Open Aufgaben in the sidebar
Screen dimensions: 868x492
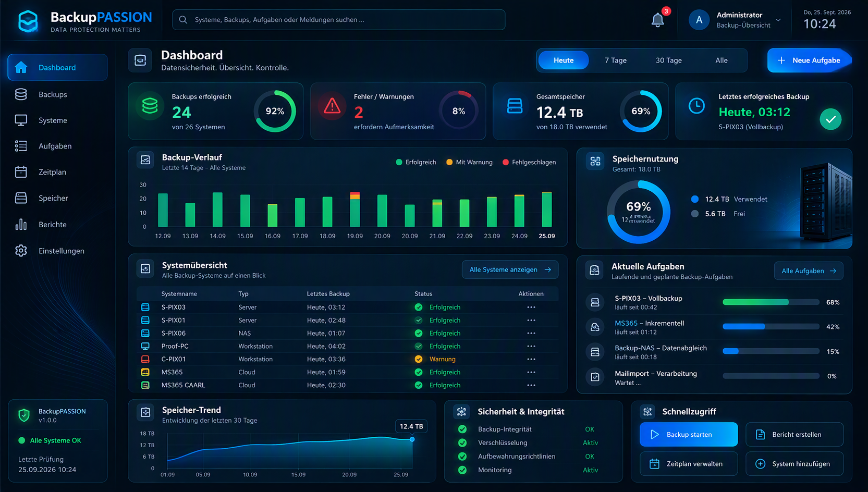[x=57, y=146]
